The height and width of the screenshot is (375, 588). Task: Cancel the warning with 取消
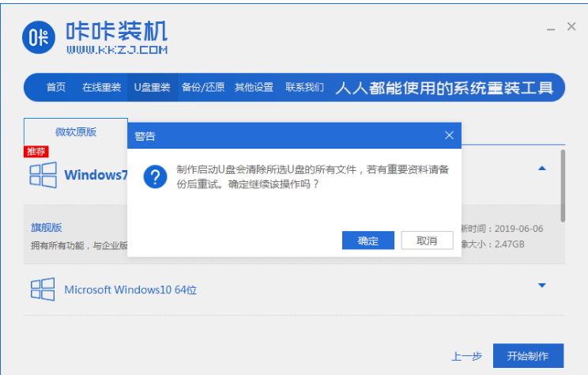click(x=427, y=241)
